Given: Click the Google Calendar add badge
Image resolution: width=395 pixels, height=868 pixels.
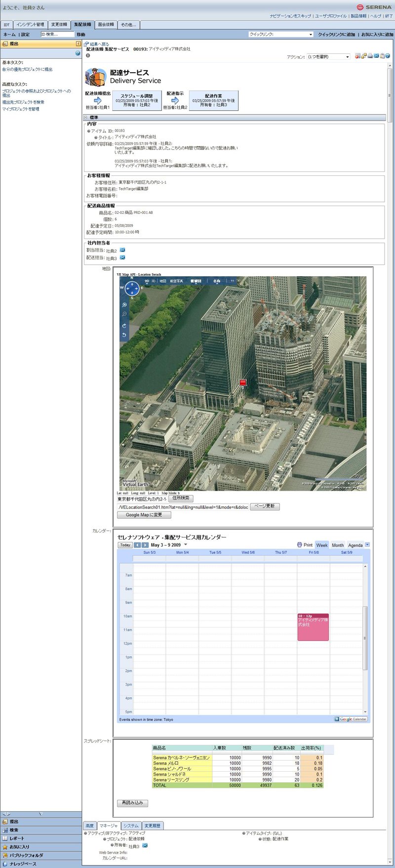Looking at the screenshot, I should 351,719.
